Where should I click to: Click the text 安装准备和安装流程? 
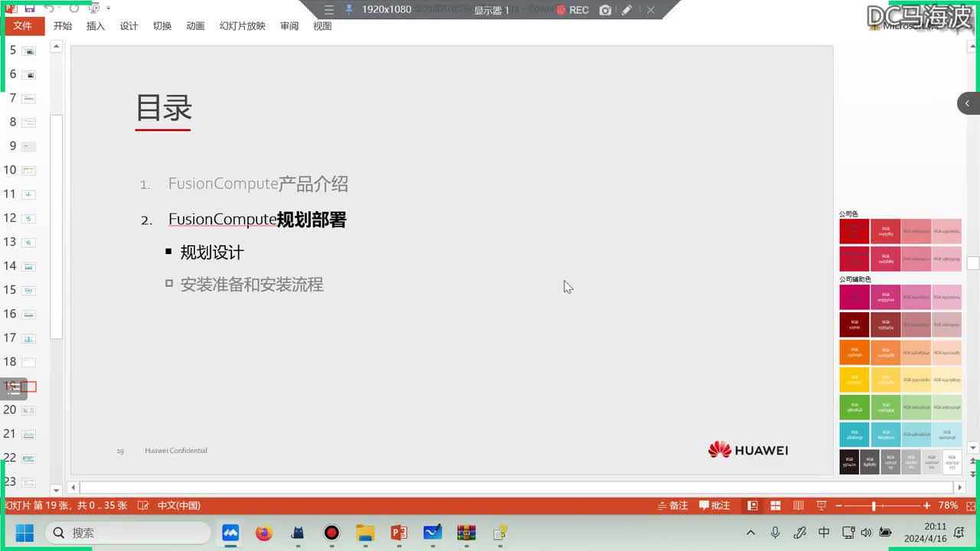coord(252,285)
